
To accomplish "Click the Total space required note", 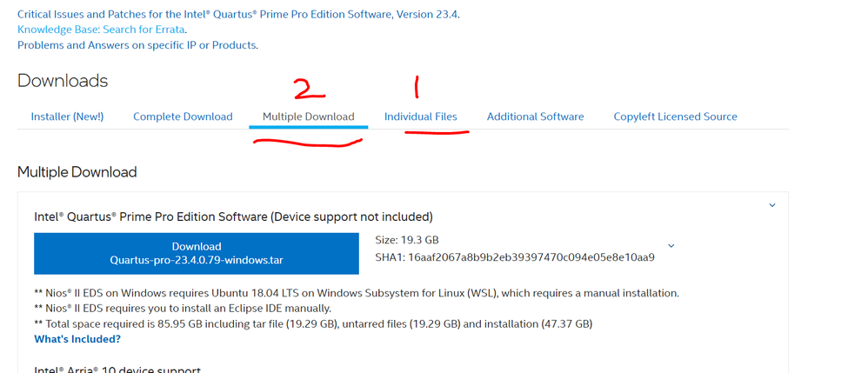I will (313, 323).
